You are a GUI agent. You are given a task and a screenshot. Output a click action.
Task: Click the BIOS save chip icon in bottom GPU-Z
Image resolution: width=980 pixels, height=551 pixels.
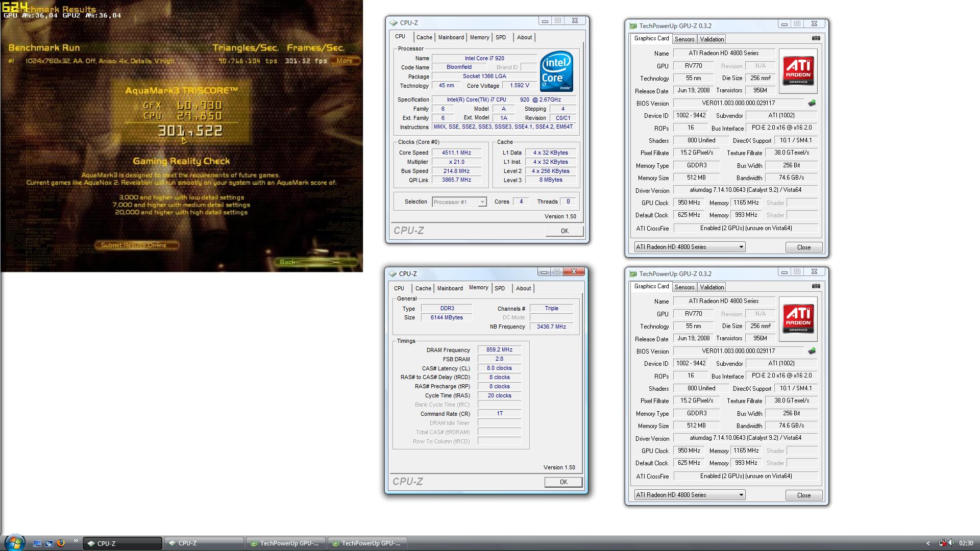click(812, 351)
